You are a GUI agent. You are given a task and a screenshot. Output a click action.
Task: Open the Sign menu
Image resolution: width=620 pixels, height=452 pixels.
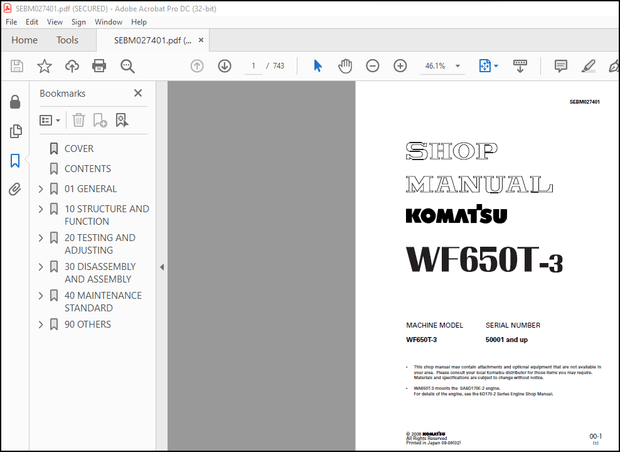pyautogui.click(x=78, y=22)
